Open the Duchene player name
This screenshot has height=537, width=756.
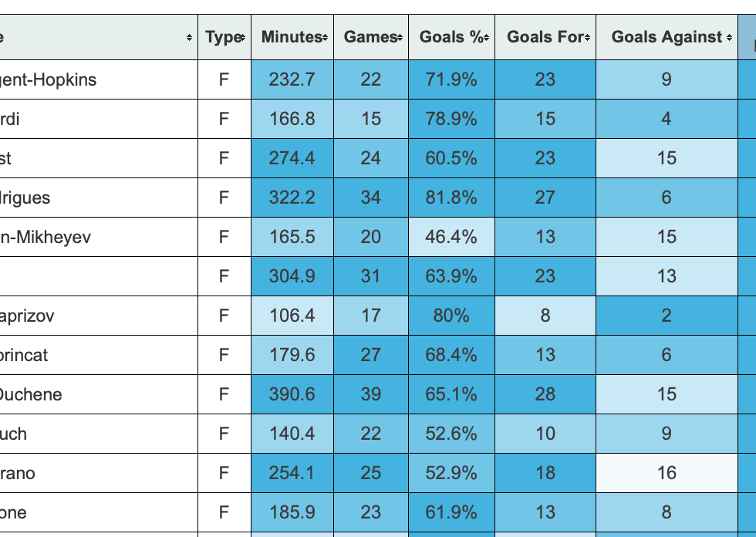pos(31,394)
